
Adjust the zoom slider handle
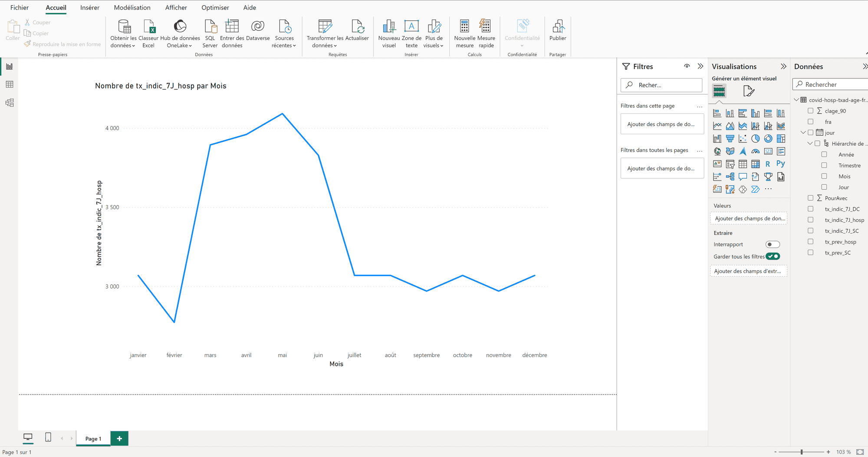802,452
